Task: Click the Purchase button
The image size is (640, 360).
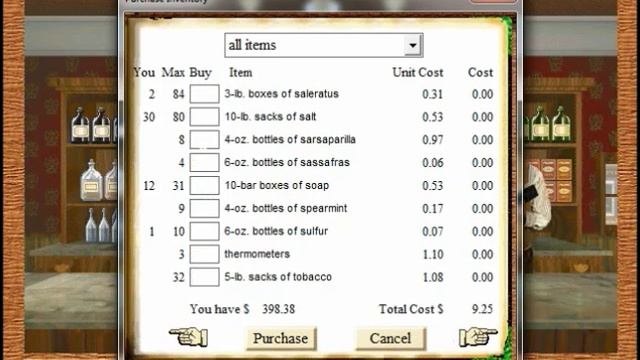Action: pos(281,338)
